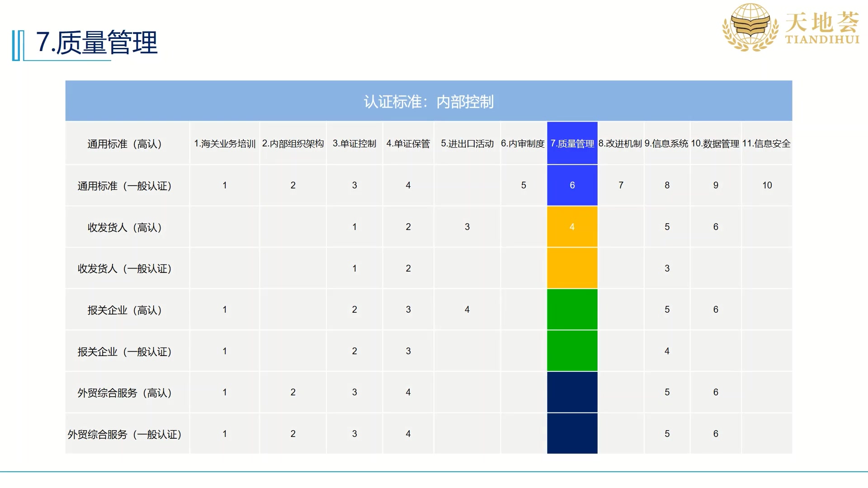Click column header 10.数据管理
The height and width of the screenshot is (488, 868).
pyautogui.click(x=715, y=144)
